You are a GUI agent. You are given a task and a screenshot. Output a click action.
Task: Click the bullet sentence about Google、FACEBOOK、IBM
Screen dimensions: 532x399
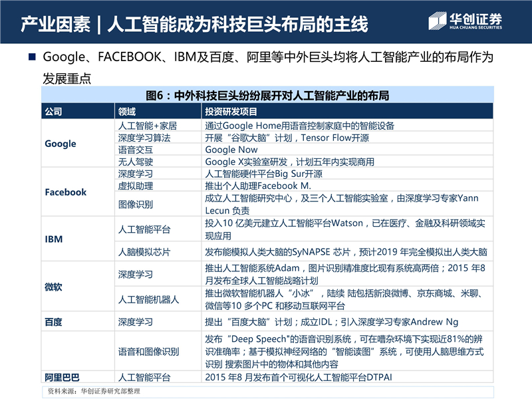(x=268, y=68)
